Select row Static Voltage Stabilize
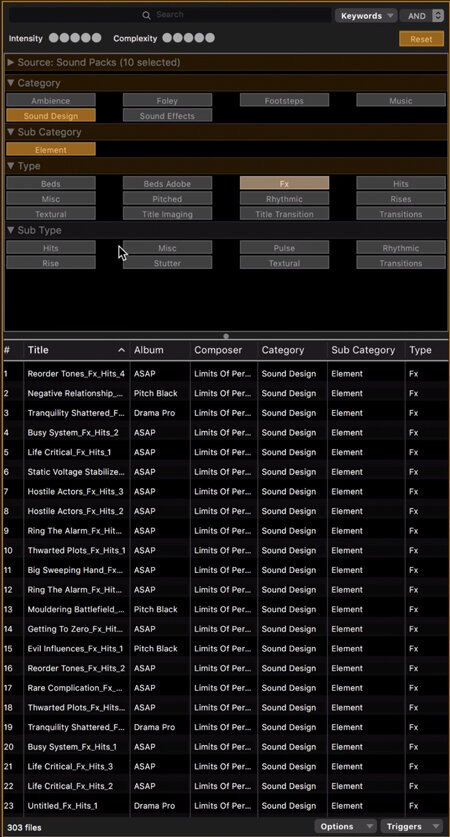This screenshot has width=450, height=837. pos(225,472)
